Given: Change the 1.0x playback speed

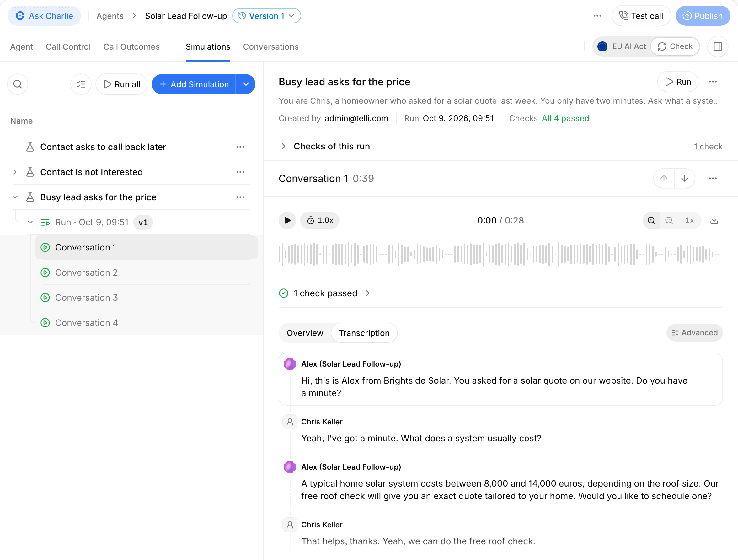Looking at the screenshot, I should [320, 220].
